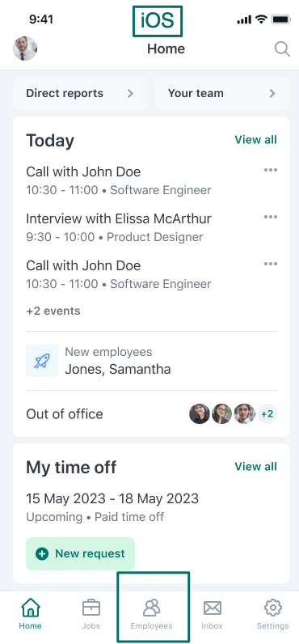Viewport: 299px width, 644px height.
Task: Click the rocket New employees icon
Action: (x=42, y=361)
